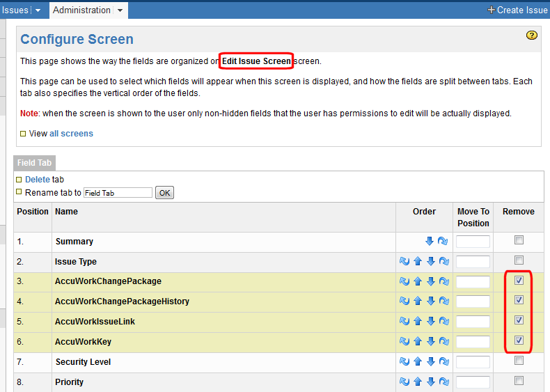This screenshot has width=550, height=392.
Task: Move Summary field to last position
Action: (x=443, y=242)
